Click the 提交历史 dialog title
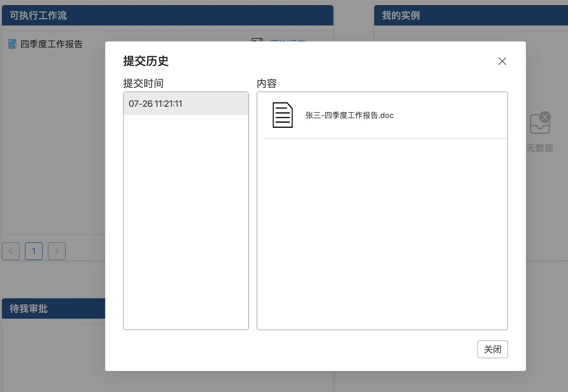The width and height of the screenshot is (568, 392). pyautogui.click(x=146, y=61)
